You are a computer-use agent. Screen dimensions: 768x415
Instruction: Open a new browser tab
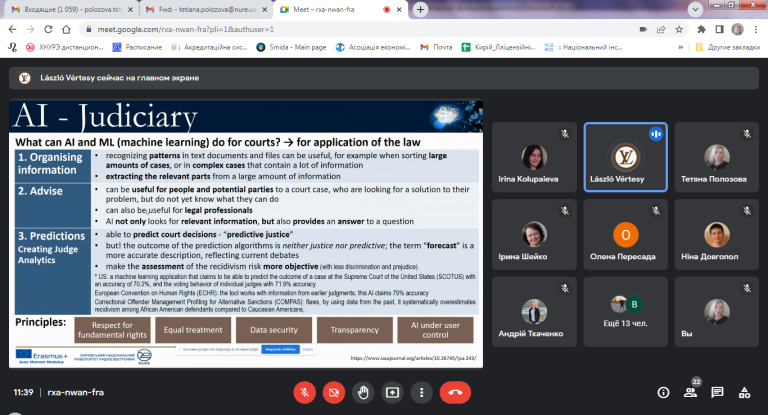(x=420, y=9)
